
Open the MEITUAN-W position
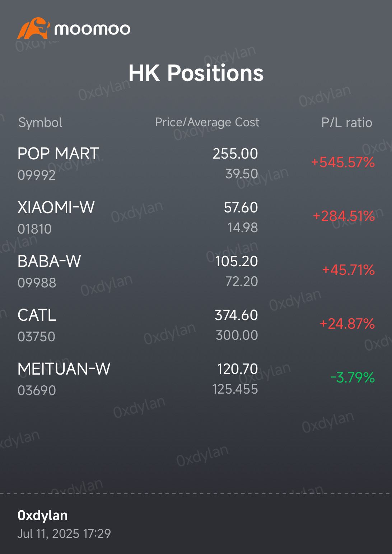(196, 379)
